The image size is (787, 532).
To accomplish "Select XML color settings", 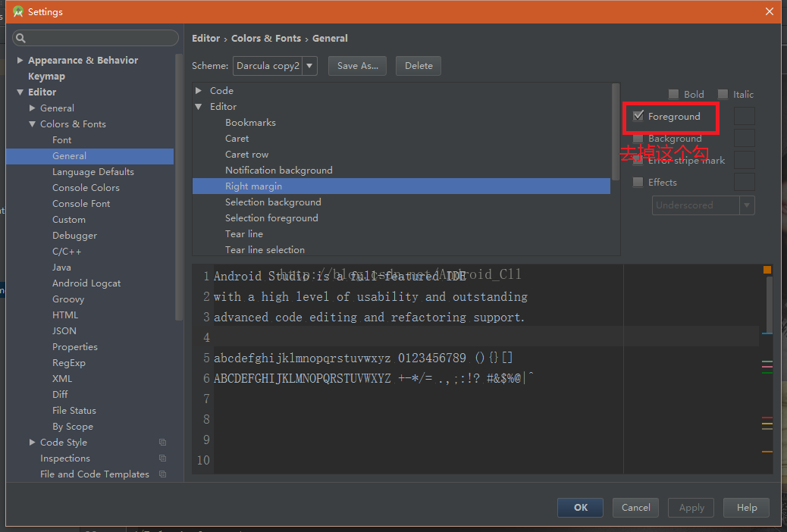I will pyautogui.click(x=61, y=379).
